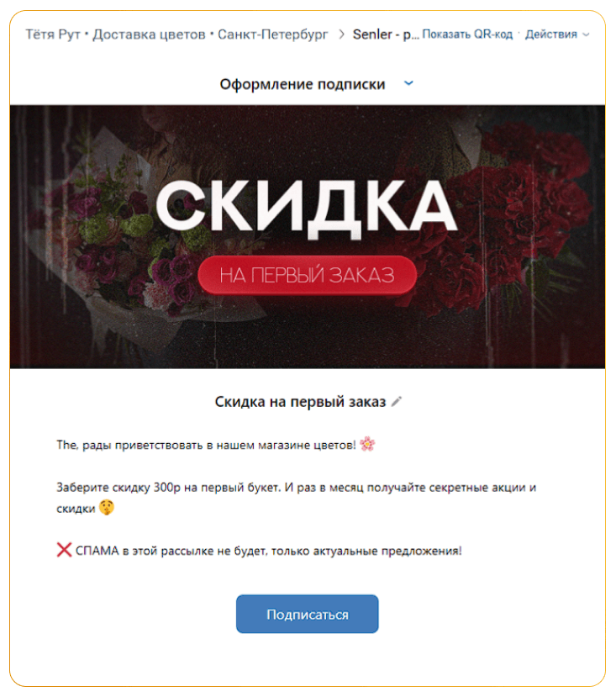Viewport: 616px width, 697px height.
Task: Open the "Senler" breadcrumb item
Action: (386, 34)
